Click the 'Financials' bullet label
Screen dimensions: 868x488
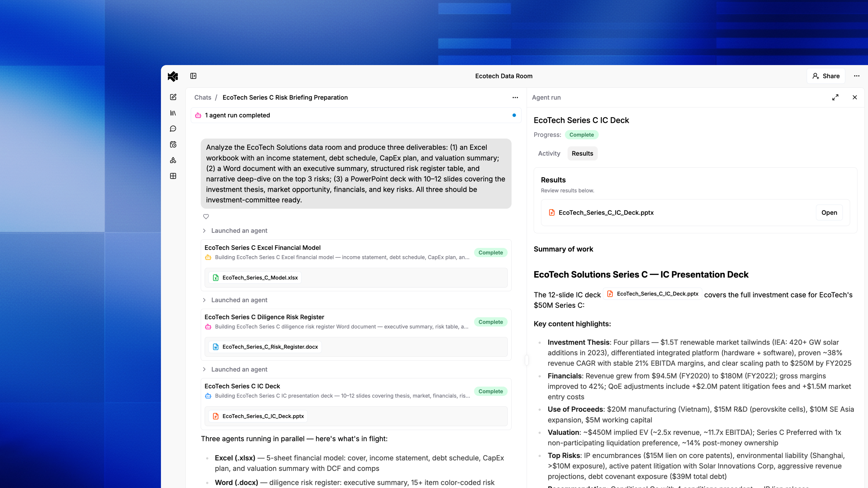[x=564, y=376]
